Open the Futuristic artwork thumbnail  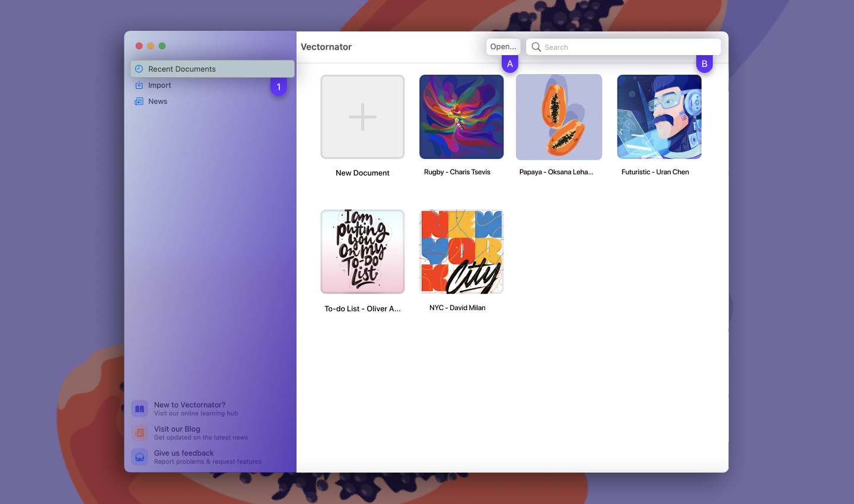coord(659,117)
